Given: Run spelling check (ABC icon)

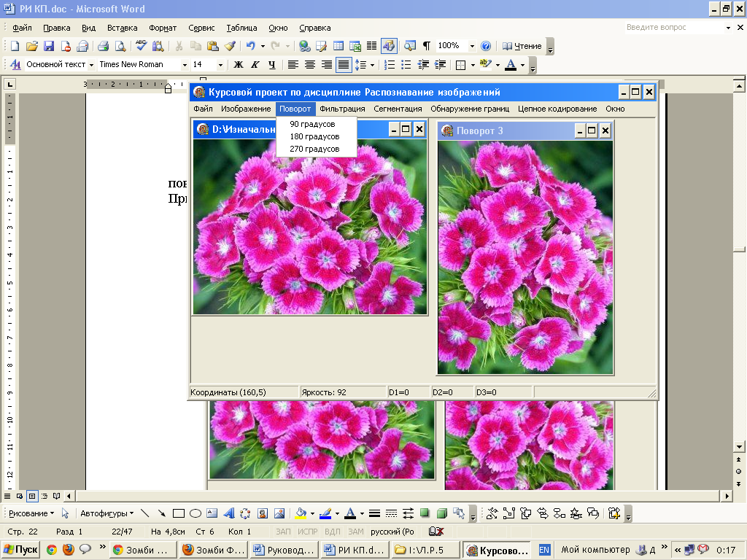Looking at the screenshot, I should (141, 46).
